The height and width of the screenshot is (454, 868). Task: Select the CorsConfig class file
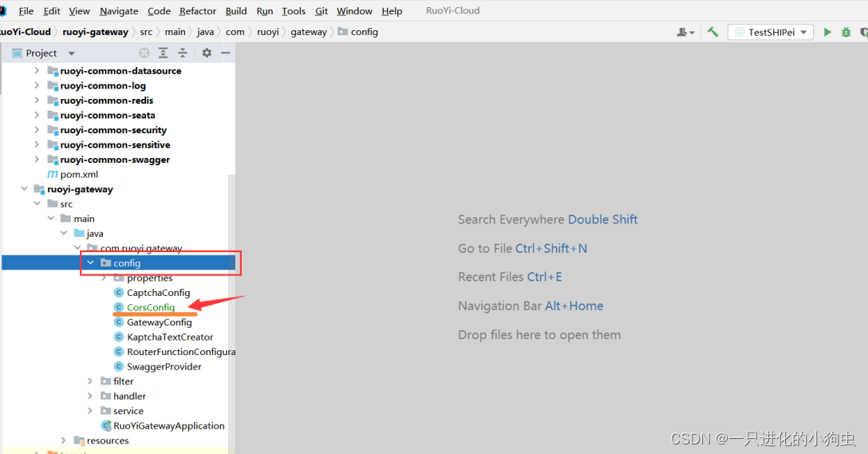click(x=151, y=307)
